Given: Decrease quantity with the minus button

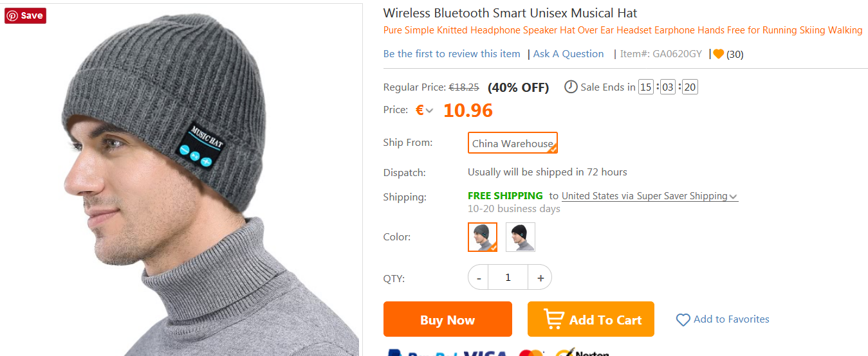Looking at the screenshot, I should coord(479,278).
